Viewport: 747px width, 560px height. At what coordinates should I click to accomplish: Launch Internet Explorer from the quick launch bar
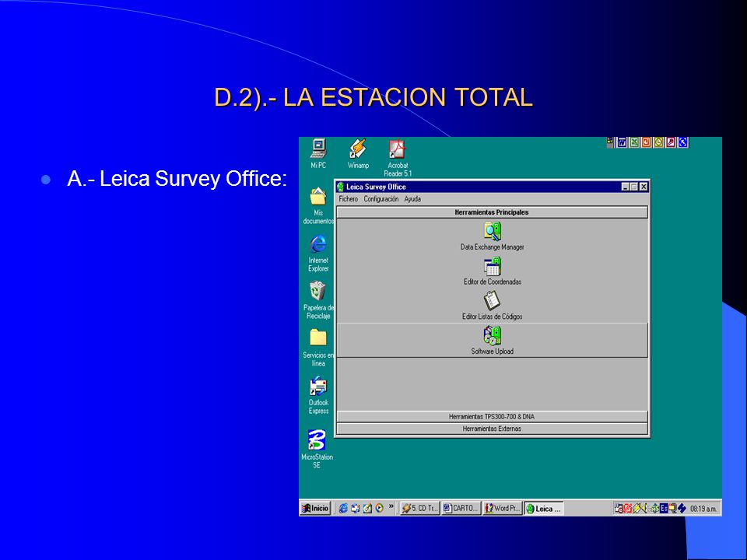click(x=343, y=508)
